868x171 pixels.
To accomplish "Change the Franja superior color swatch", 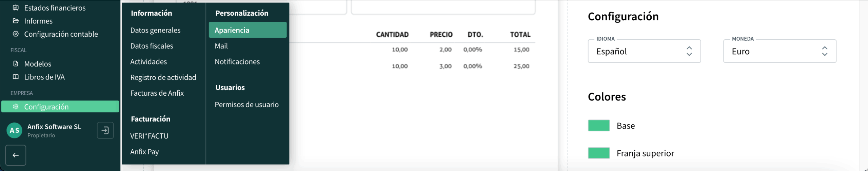I will (599, 153).
